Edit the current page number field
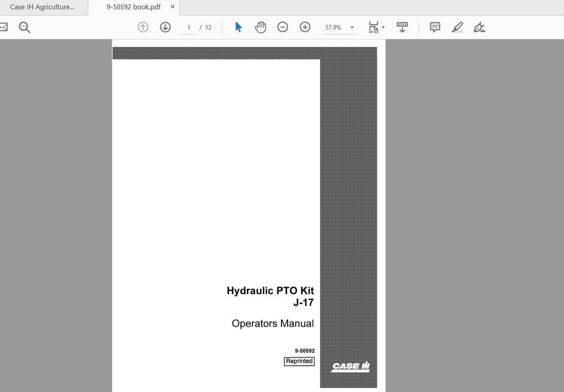The width and height of the screenshot is (564, 392). tap(189, 28)
